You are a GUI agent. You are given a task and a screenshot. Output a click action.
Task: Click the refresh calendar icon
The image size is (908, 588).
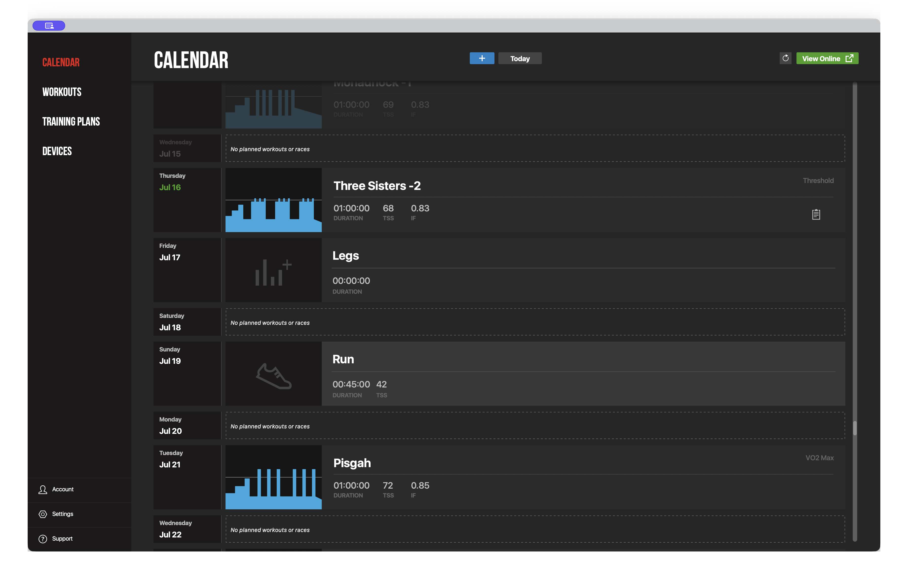click(785, 58)
